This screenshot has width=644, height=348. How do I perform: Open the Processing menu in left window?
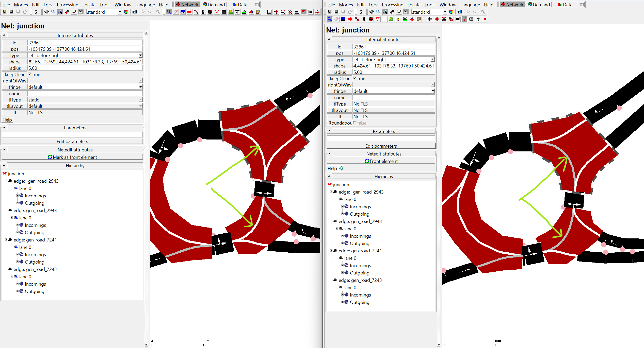(x=67, y=5)
